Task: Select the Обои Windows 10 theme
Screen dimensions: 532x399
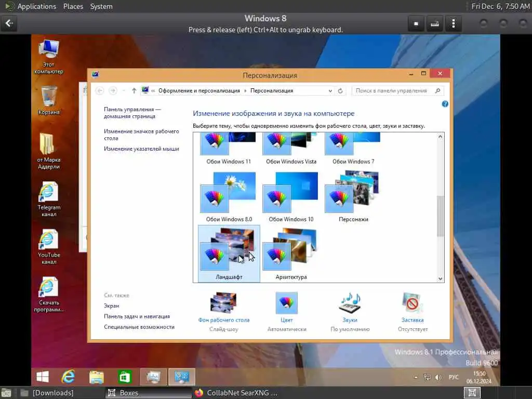Action: [x=291, y=197]
